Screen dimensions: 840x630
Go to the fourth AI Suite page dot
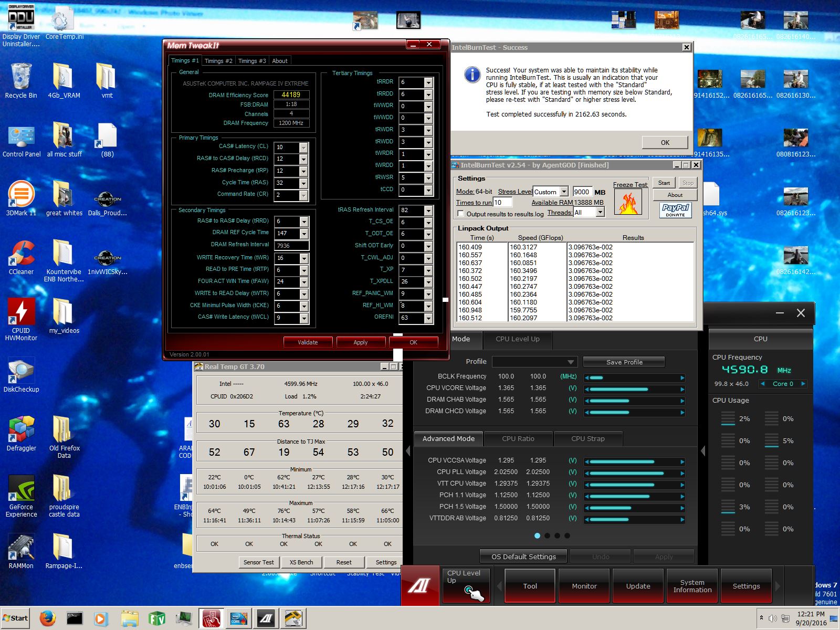567,536
